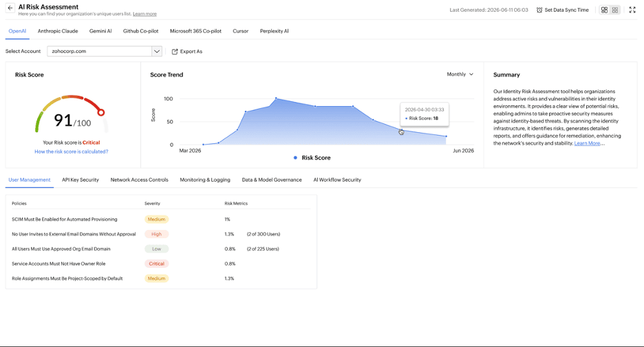Image resolution: width=644 pixels, height=347 pixels.
Task: Switch to Github Co-pilot tab
Action: click(x=140, y=31)
